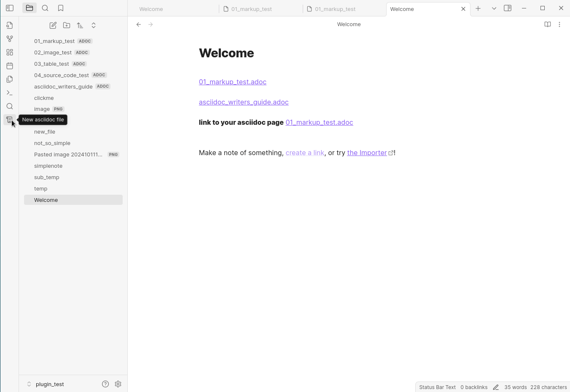Switch to reading view

[547, 24]
